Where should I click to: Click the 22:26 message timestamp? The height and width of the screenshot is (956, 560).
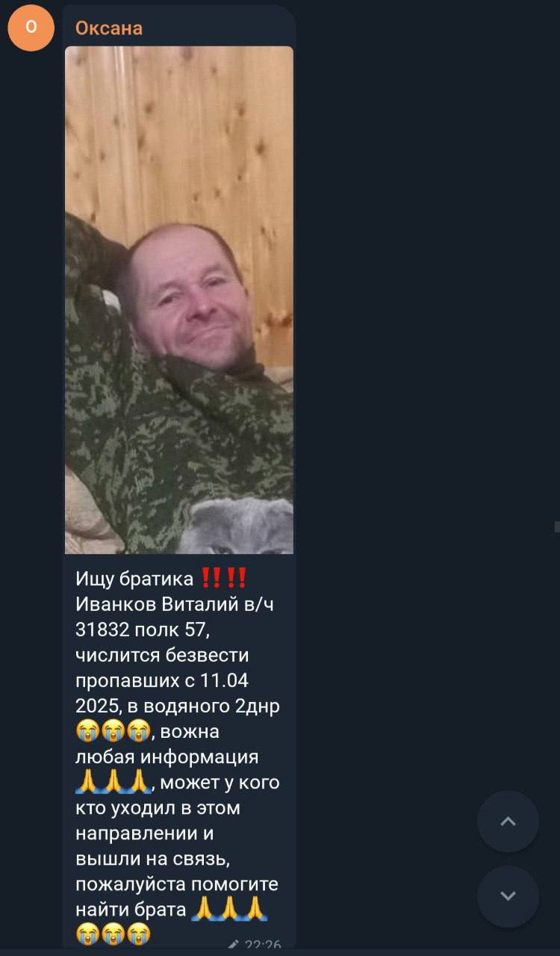point(263,945)
